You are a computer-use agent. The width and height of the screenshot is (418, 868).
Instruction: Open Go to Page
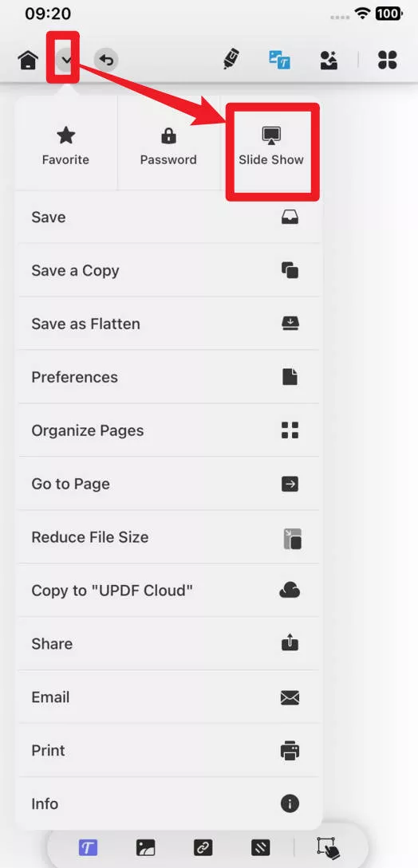pyautogui.click(x=168, y=484)
